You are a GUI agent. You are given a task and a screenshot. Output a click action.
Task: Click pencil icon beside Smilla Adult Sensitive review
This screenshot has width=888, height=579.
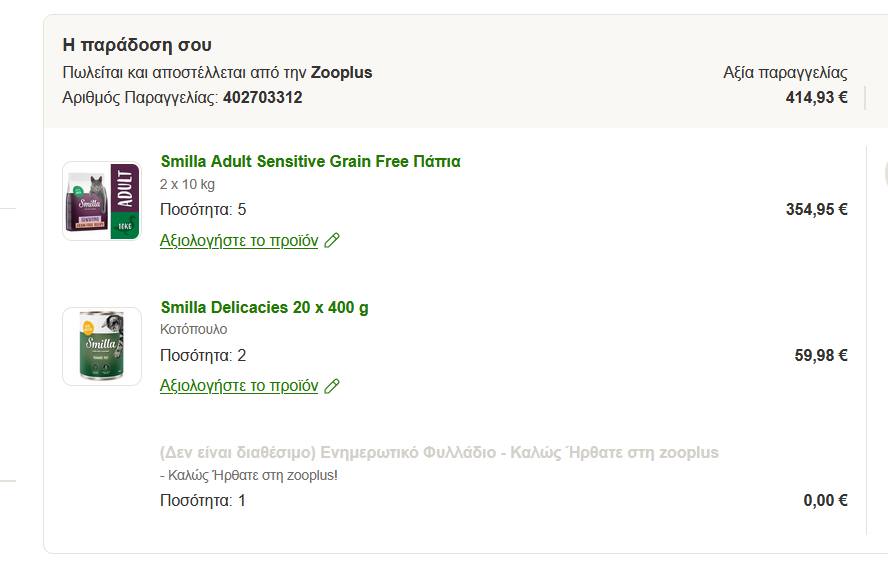point(332,241)
